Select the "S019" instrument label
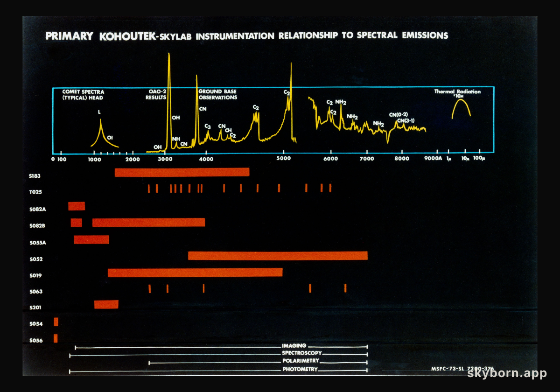This screenshot has height=392, width=560. [36, 275]
